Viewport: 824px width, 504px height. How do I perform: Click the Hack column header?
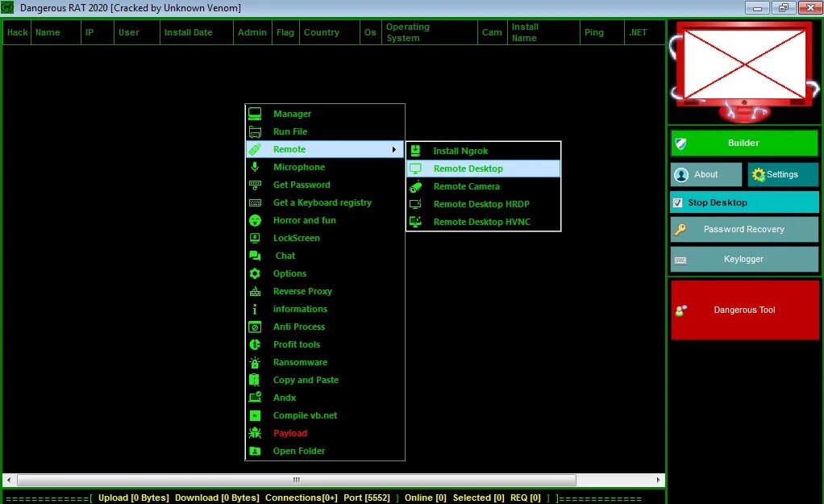click(18, 32)
